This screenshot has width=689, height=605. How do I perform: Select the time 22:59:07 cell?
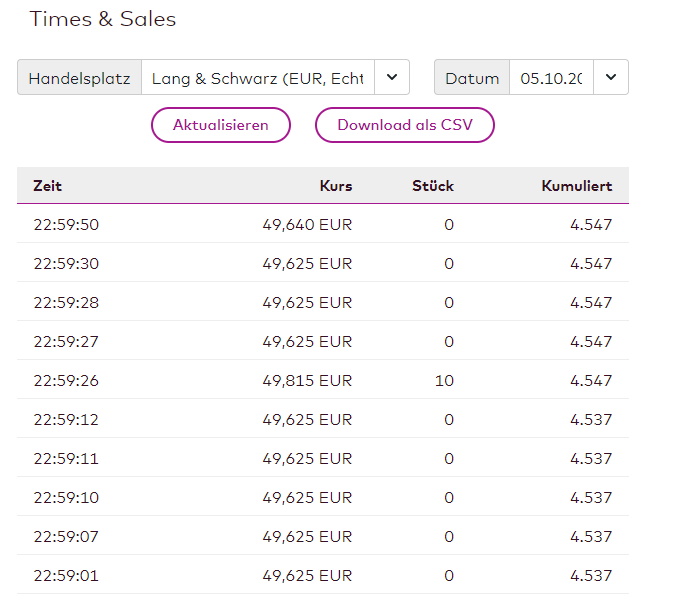[x=66, y=536]
